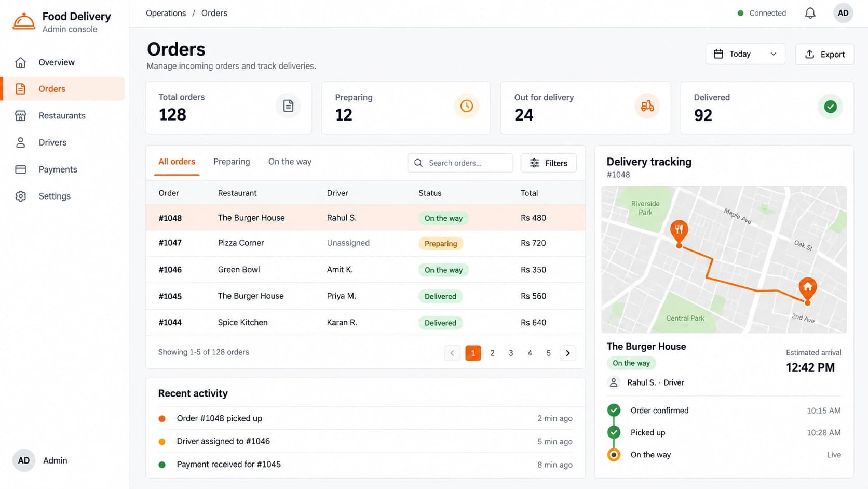This screenshot has height=489, width=868.
Task: Go to page 3 of orders
Action: pyautogui.click(x=511, y=353)
